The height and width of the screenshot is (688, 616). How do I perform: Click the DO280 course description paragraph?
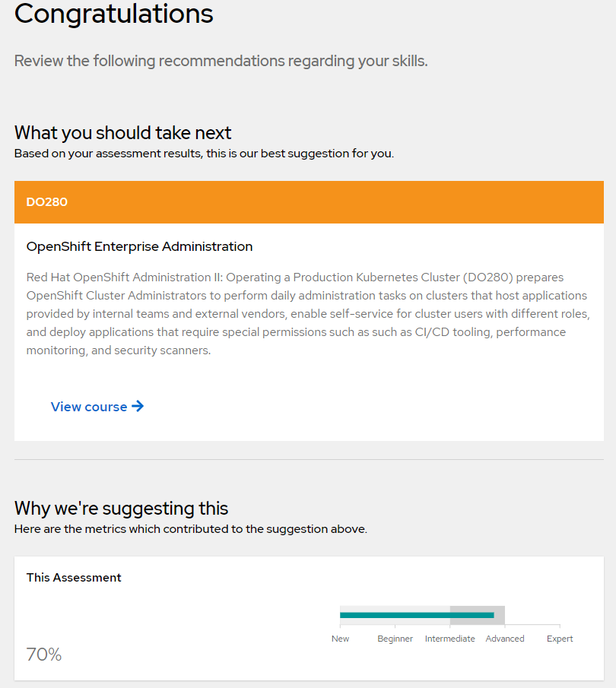coord(308,313)
